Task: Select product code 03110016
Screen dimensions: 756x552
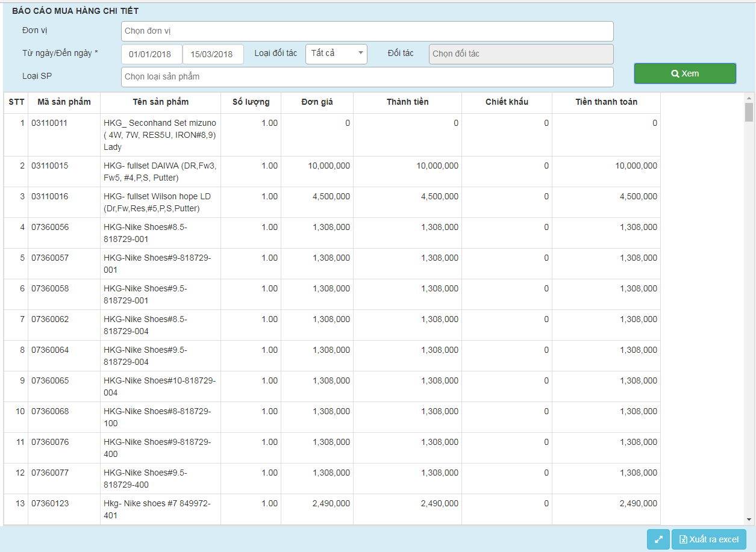Action: coord(49,196)
